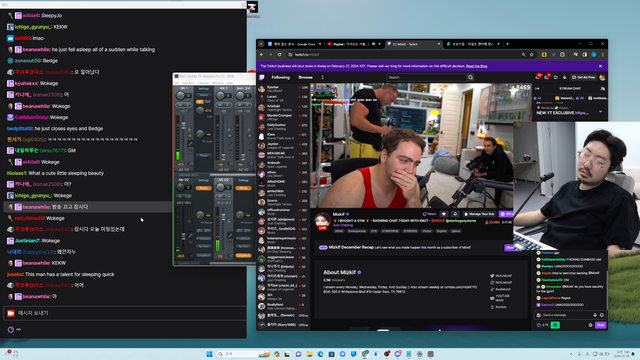
Task: Open the Window menu in TotalMix
Action: (x=218, y=83)
